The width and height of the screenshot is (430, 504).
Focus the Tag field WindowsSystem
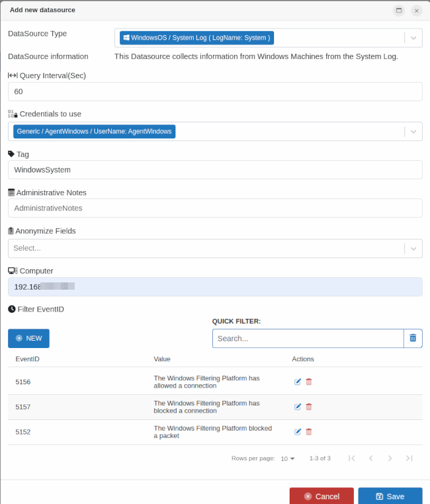click(x=215, y=170)
